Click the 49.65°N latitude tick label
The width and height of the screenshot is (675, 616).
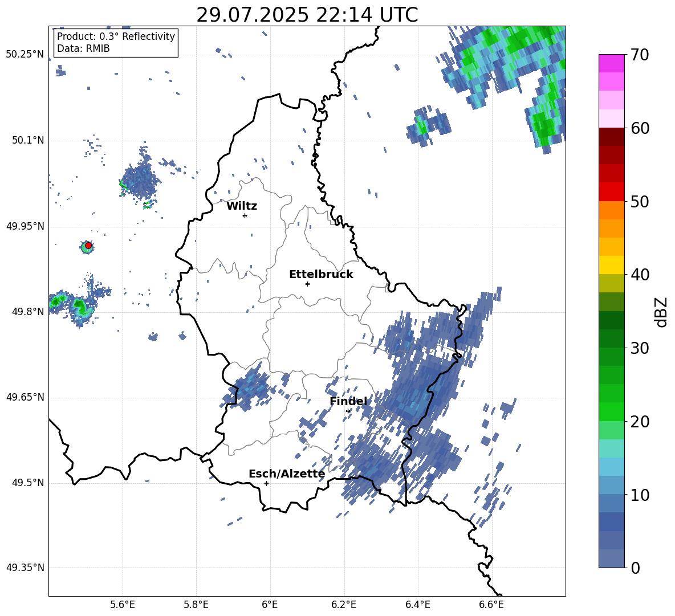coord(25,397)
